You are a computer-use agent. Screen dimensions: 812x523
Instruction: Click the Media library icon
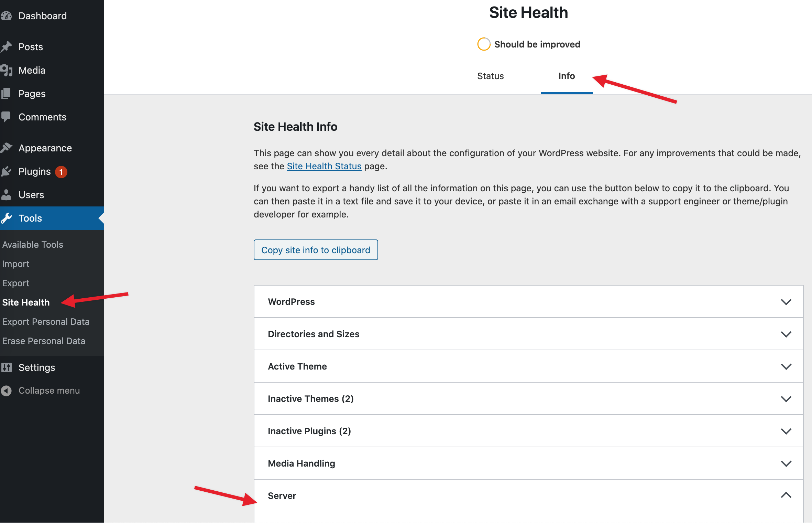coord(6,70)
